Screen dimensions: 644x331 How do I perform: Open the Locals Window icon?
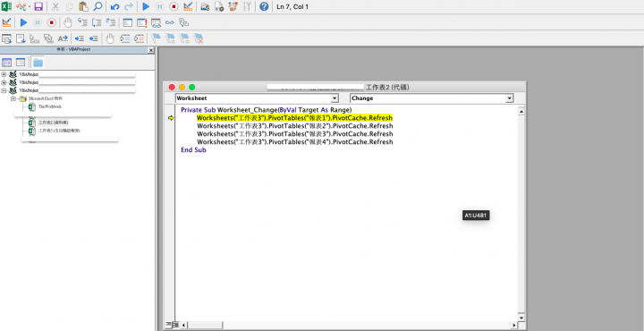pyautogui.click(x=128, y=22)
